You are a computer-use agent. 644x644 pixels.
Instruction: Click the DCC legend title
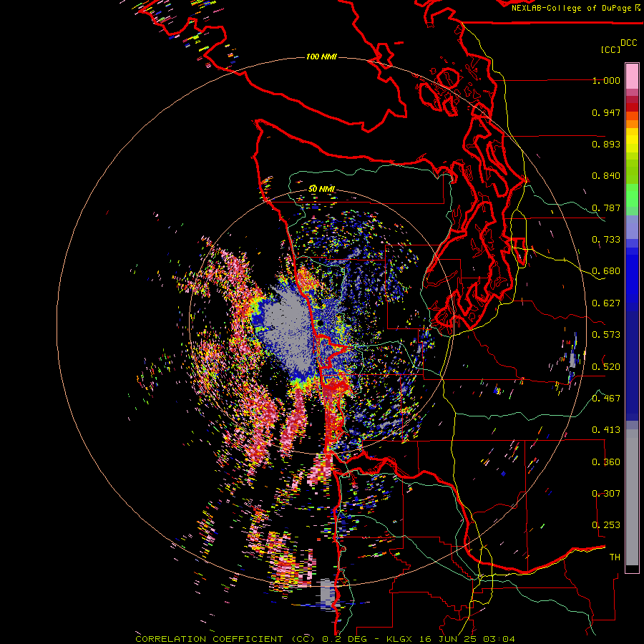(x=628, y=43)
